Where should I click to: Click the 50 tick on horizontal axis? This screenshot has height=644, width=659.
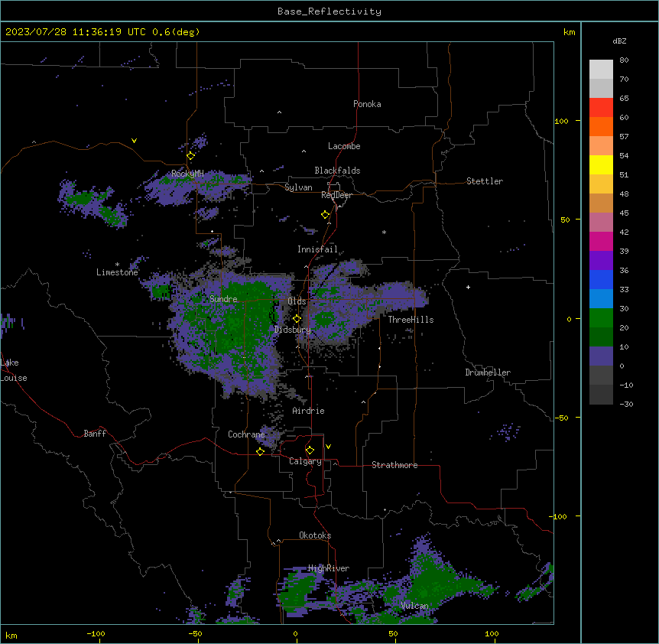pyautogui.click(x=393, y=633)
